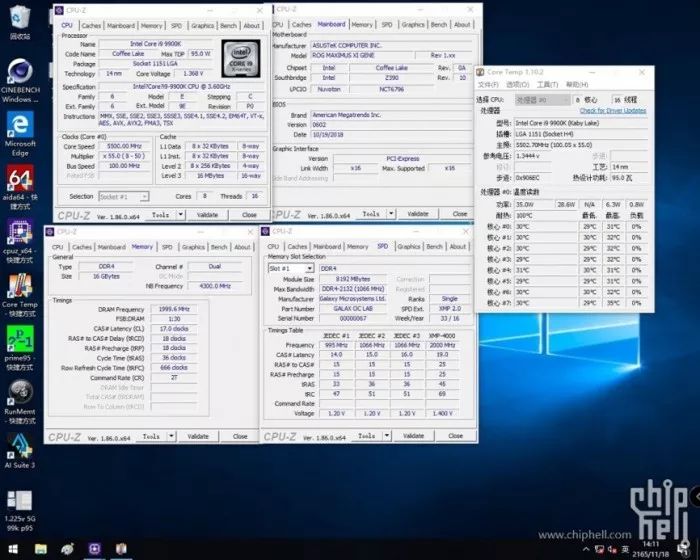Click Validate in the Memory tab window
Image resolution: width=700 pixels, height=560 pixels.
pyautogui.click(x=198, y=436)
